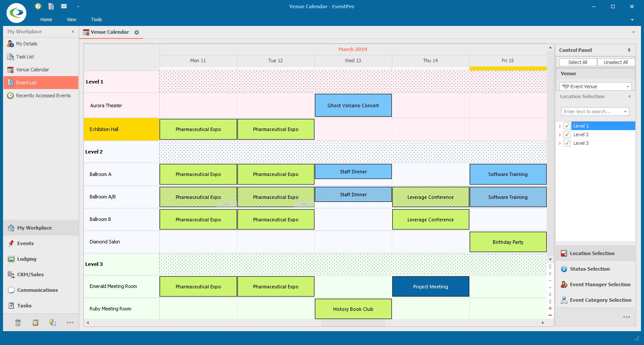Select the History Book Club booking
This screenshot has height=345, width=644.
353,309
